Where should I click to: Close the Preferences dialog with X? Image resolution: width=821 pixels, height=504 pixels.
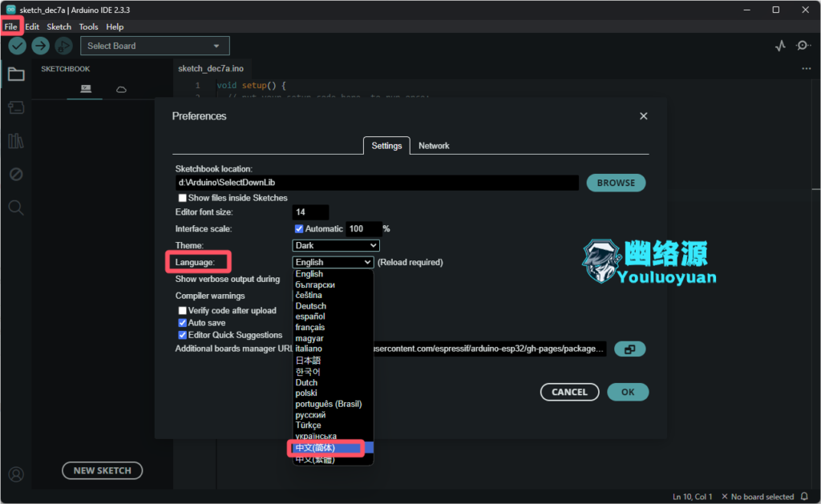[x=644, y=116]
